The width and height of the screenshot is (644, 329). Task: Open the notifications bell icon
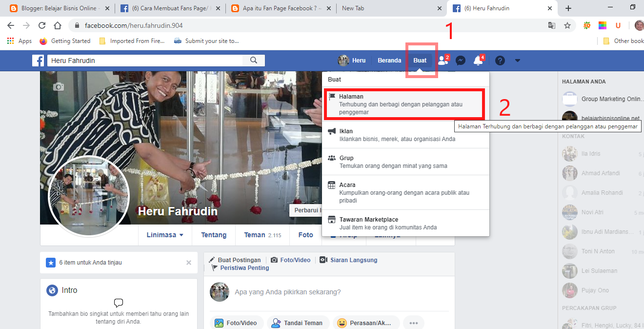(x=479, y=61)
